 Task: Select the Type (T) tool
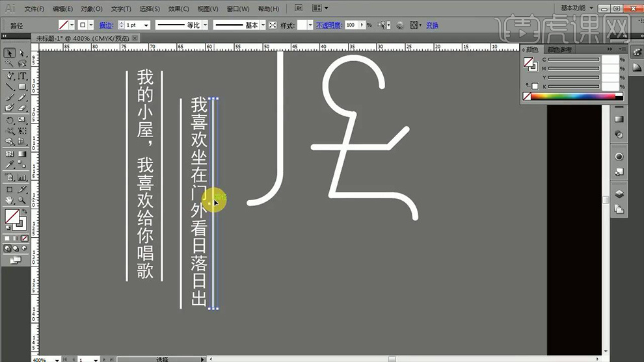22,76
